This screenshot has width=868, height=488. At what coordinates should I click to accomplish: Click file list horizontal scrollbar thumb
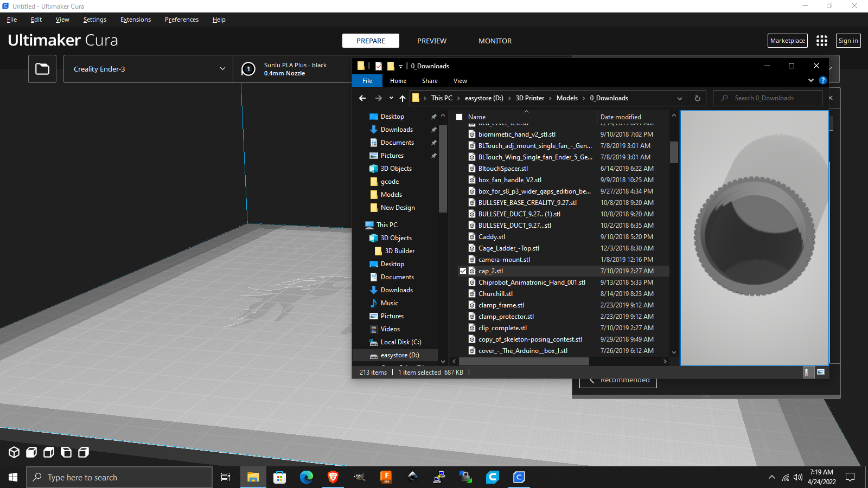(524, 361)
